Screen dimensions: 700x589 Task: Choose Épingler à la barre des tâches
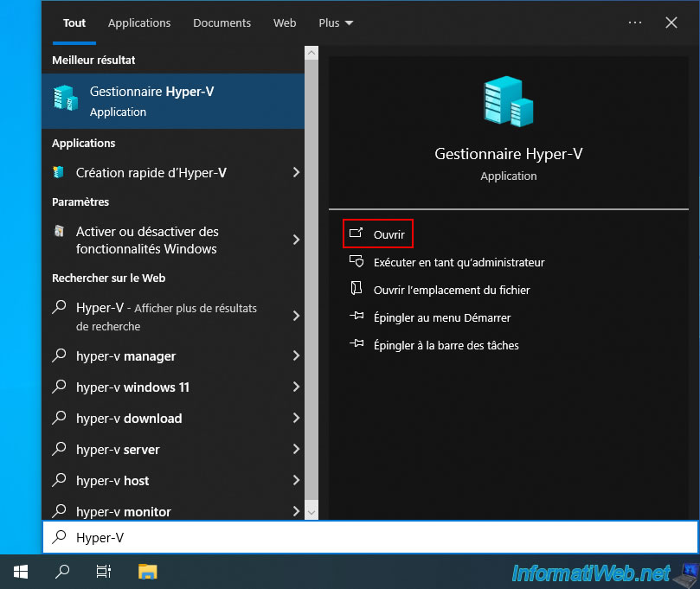pos(446,345)
